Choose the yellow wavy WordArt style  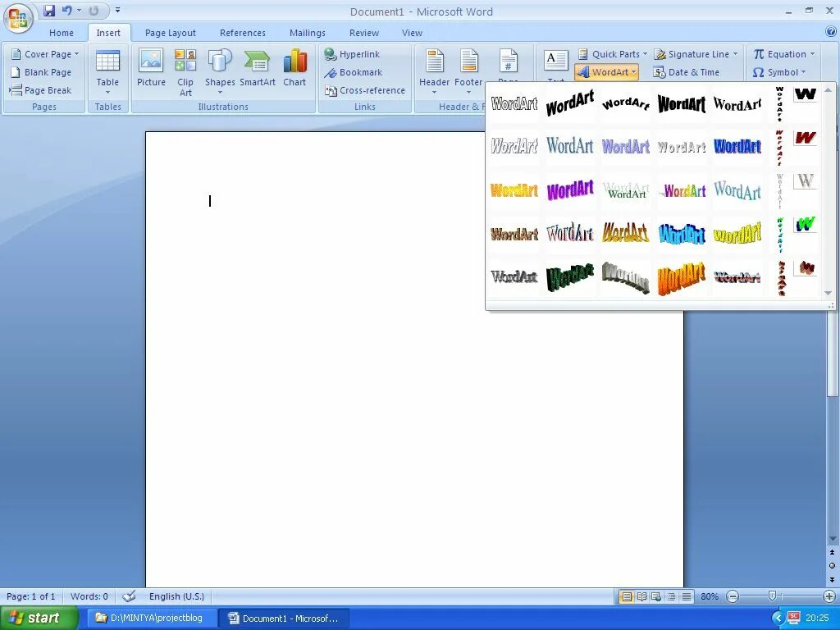click(x=737, y=234)
